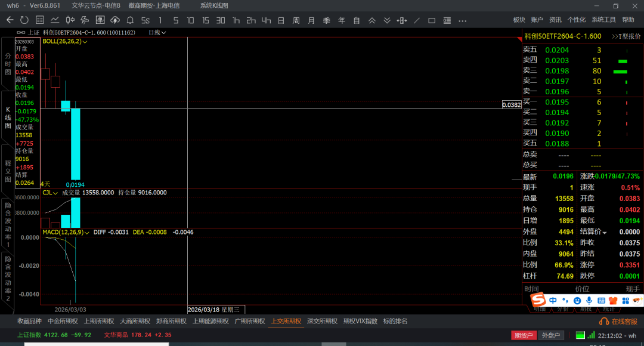Image resolution: width=644 pixels, height=346 pixels.
Task: Click the >>T型报价 link
Action: (626, 36)
